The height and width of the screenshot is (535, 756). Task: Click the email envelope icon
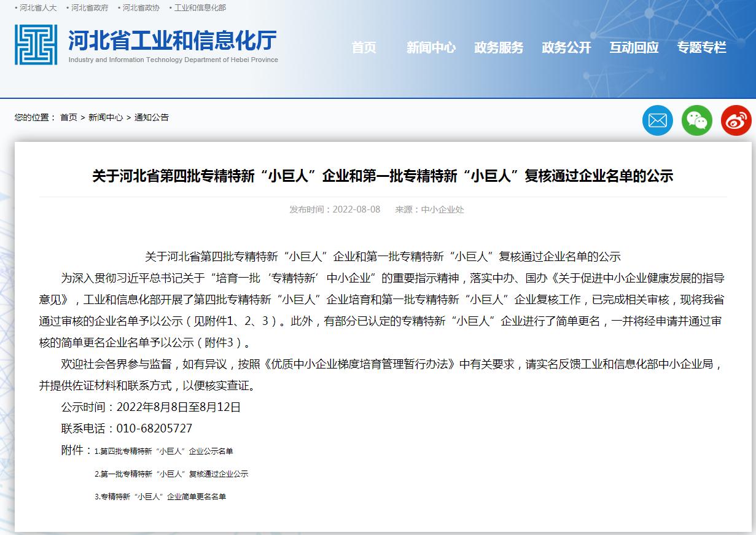657,120
